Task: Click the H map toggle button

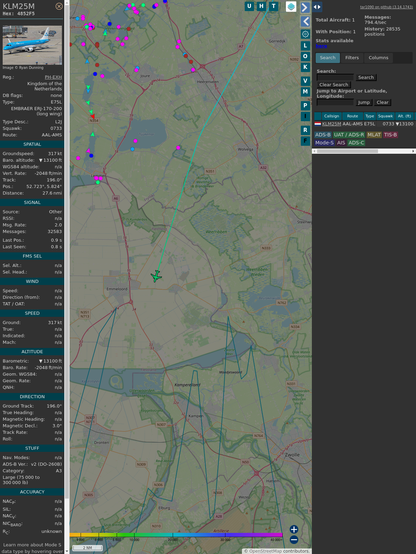Action: point(262,6)
